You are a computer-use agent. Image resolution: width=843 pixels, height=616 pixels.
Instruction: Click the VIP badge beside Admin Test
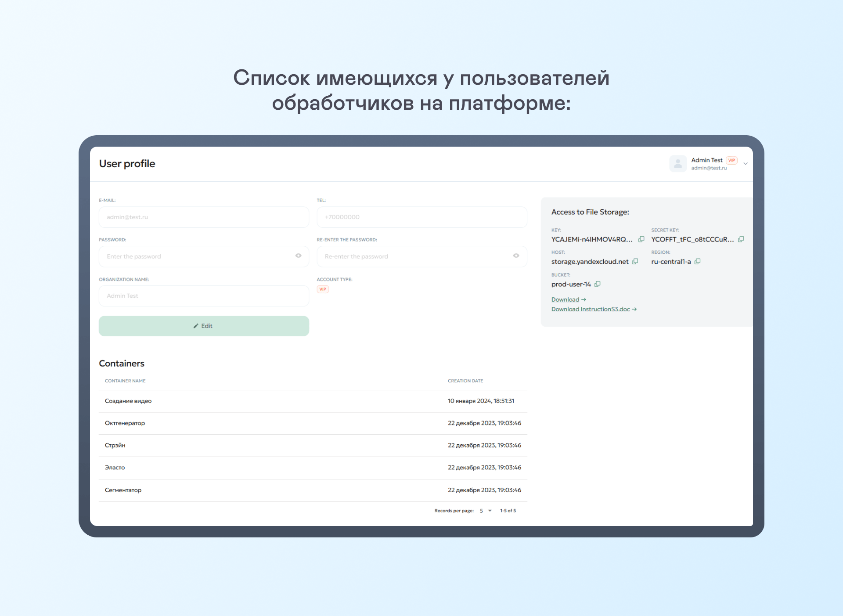[731, 160]
